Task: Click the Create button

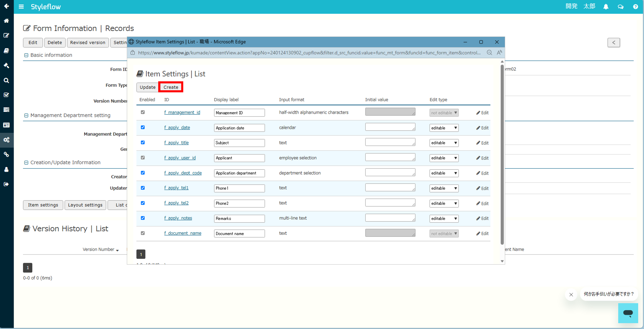Action: [171, 87]
